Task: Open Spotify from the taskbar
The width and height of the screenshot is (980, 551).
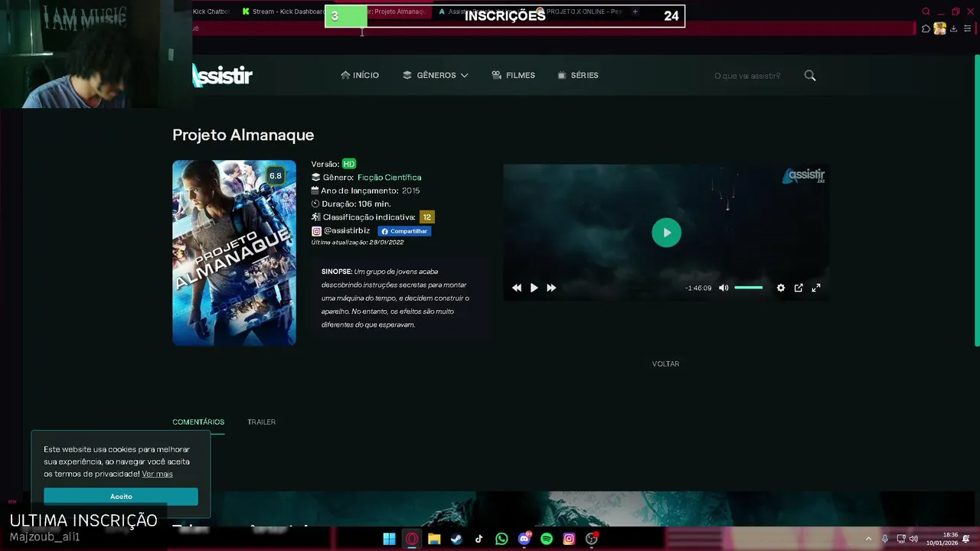Action: pos(547,539)
